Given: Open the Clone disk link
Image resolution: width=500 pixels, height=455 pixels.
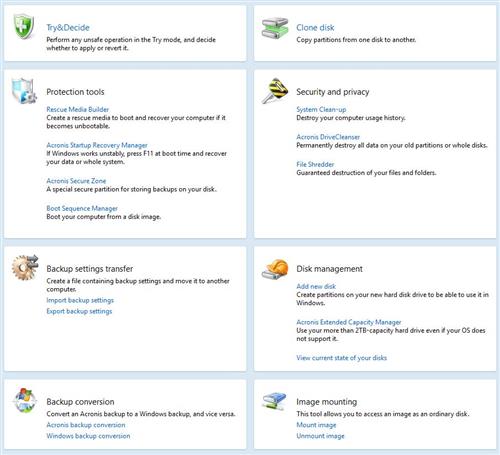Looking at the screenshot, I should point(315,28).
